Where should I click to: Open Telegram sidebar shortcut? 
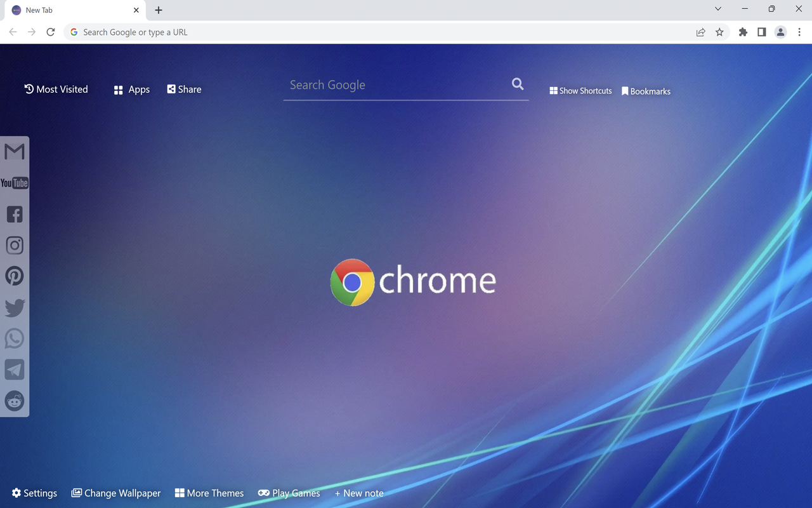tap(15, 370)
